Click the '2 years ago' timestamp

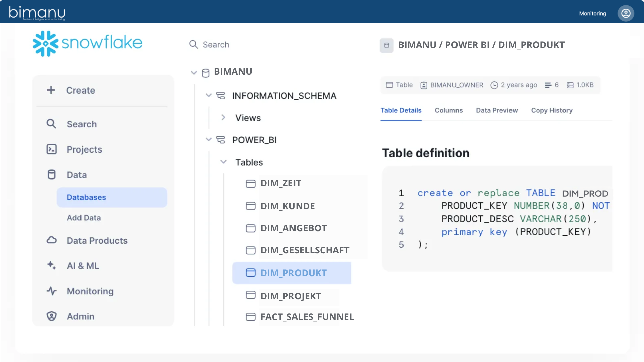point(519,85)
